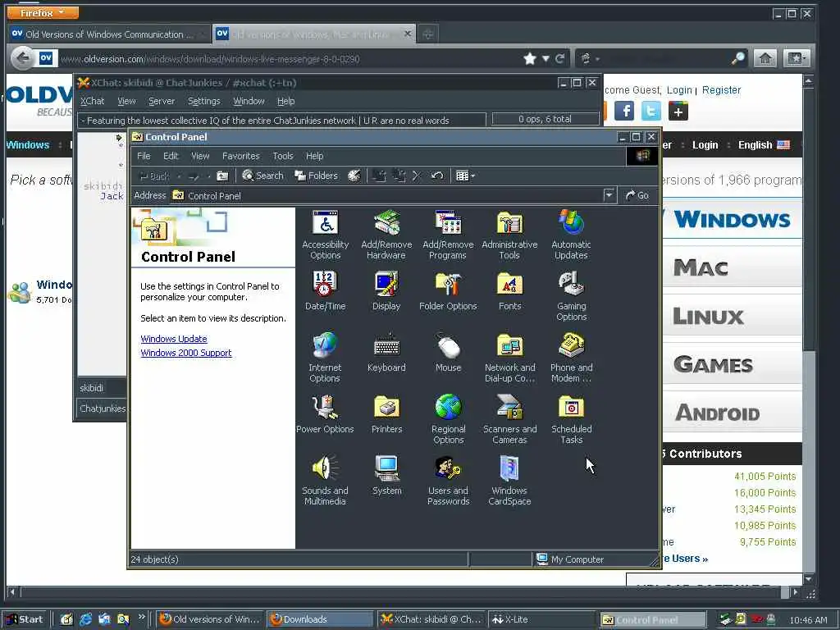
Task: Open the Views dropdown in Control Panel toolbar
Action: pyautogui.click(x=465, y=176)
